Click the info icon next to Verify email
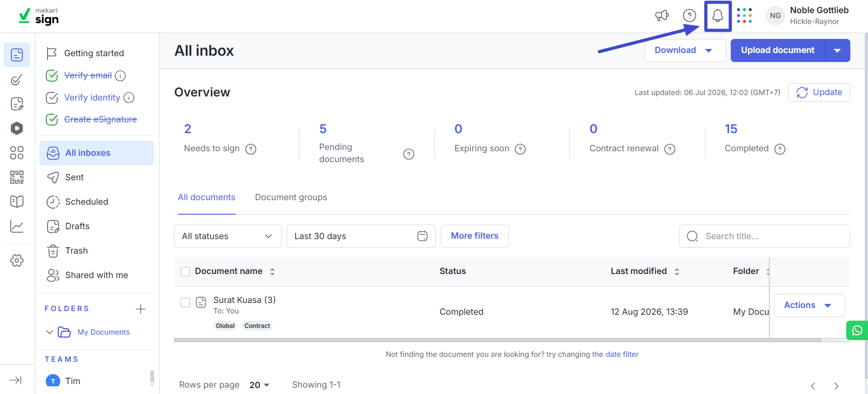Image resolution: width=868 pixels, height=394 pixels. coord(120,76)
